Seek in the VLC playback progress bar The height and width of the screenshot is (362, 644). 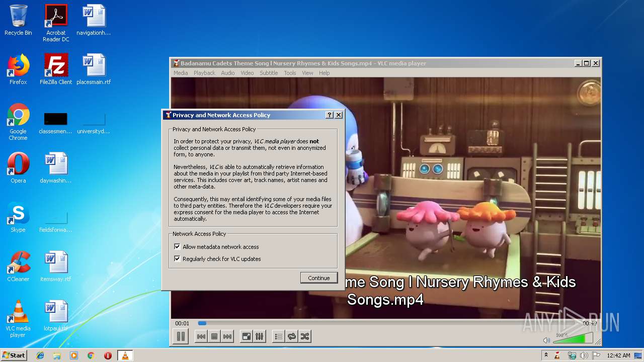[387, 323]
